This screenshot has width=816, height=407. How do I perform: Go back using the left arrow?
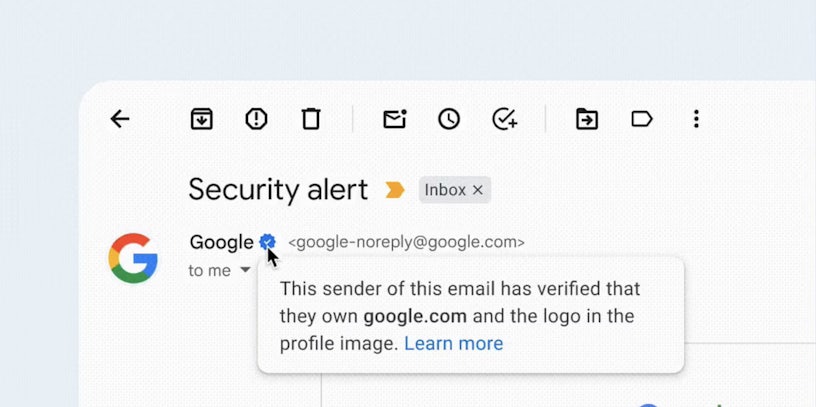click(120, 120)
